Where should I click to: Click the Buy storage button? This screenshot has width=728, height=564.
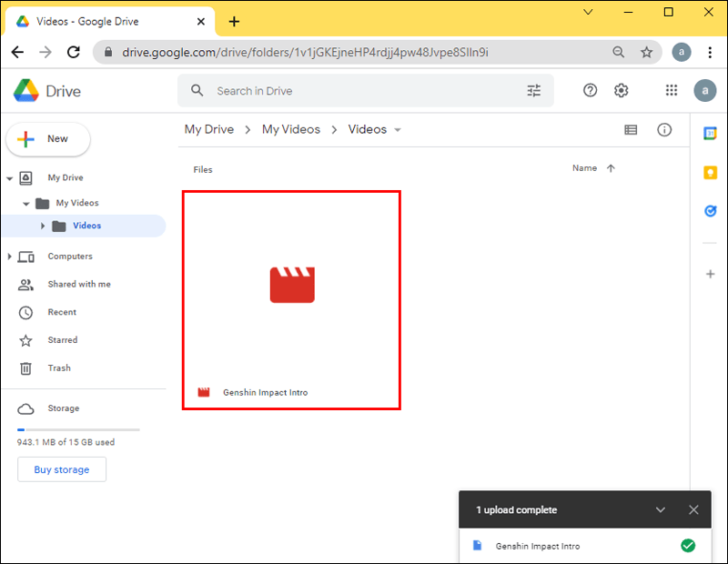pos(62,469)
